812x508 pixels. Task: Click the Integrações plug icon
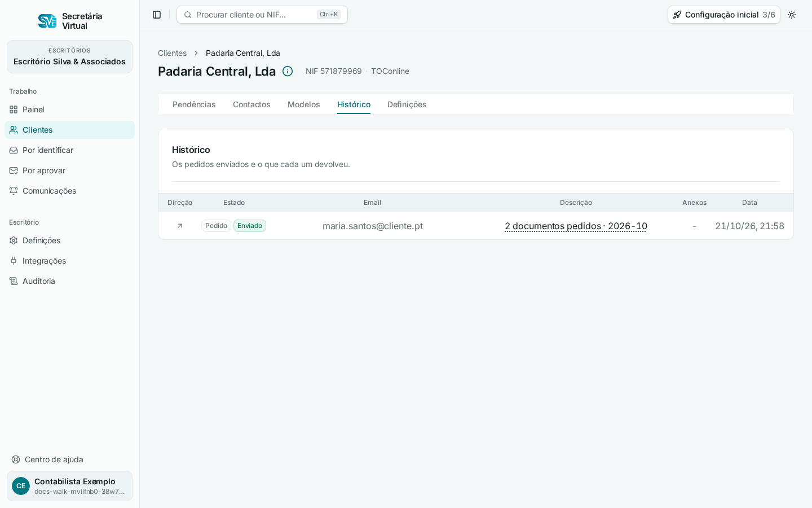pyautogui.click(x=14, y=261)
